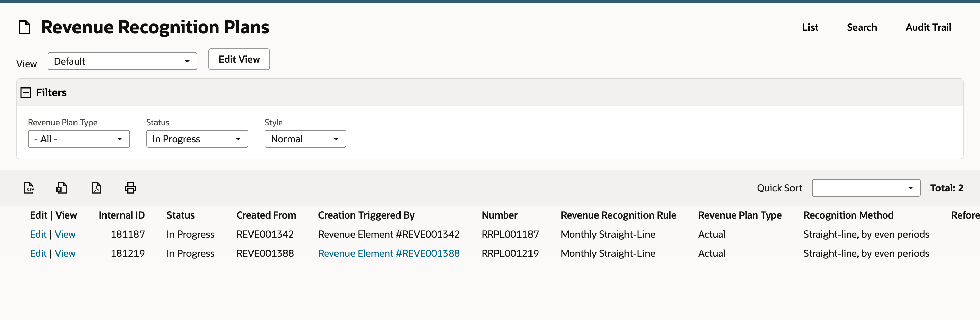The image size is (980, 320).
Task: Click the Edit View button
Action: (x=239, y=59)
